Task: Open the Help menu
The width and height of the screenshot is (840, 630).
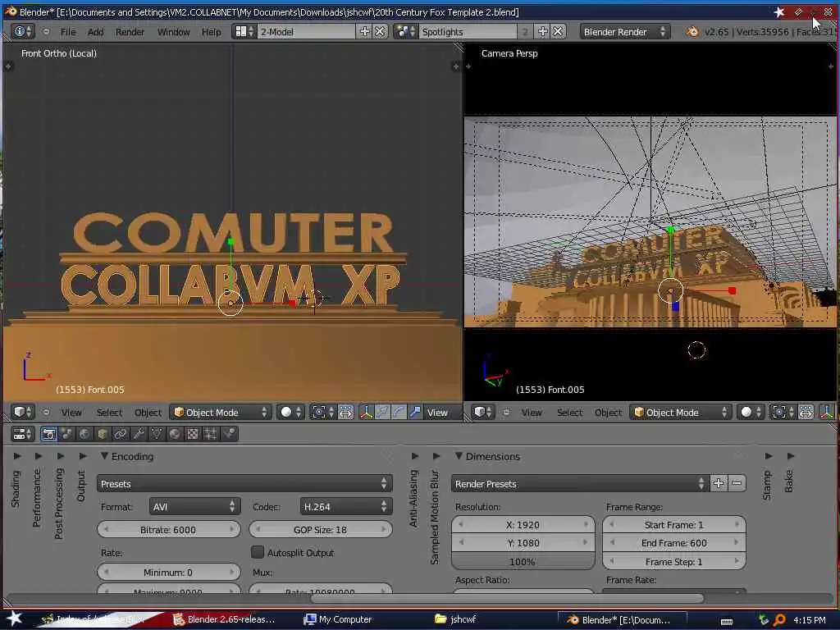Action: [211, 32]
